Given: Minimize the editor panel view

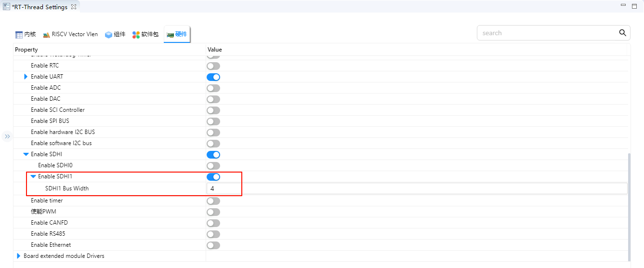Looking at the screenshot, I should (623, 6).
